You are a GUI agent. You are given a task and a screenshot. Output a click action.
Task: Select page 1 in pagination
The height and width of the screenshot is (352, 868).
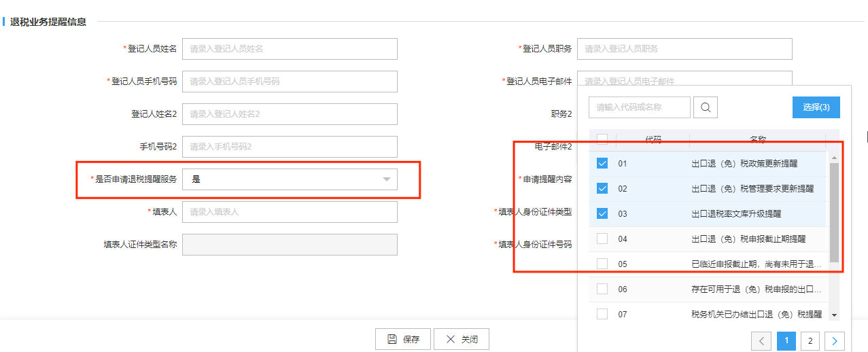point(786,340)
